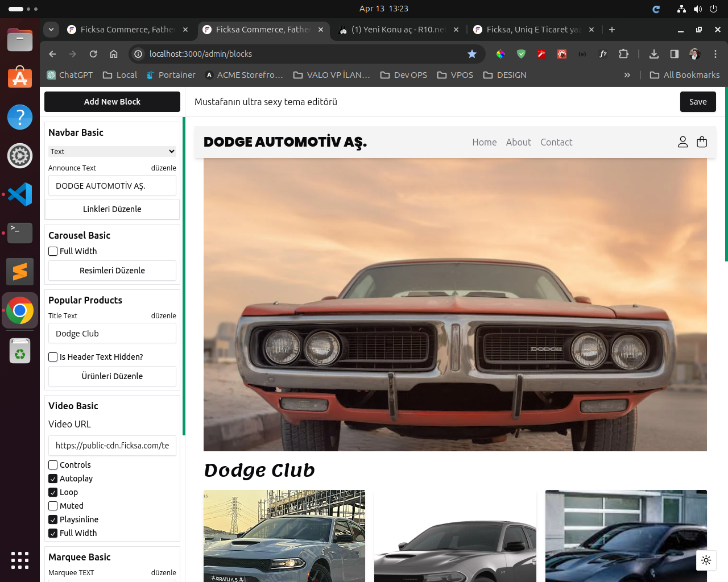Focus the Announce Text input field

coord(112,186)
